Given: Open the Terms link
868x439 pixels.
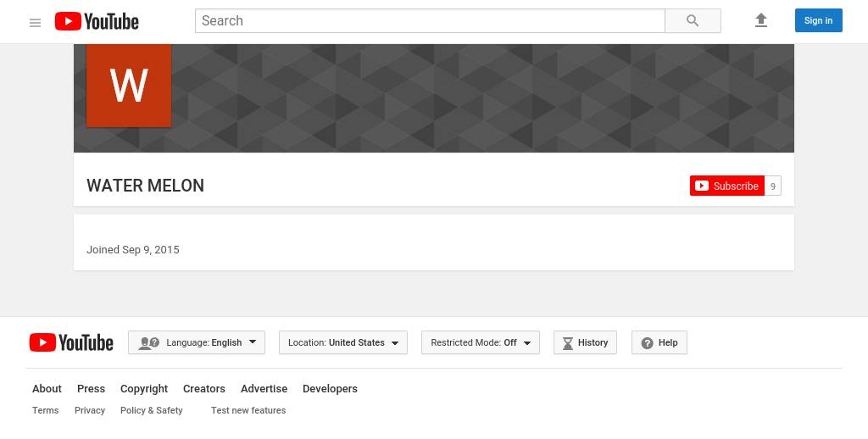Looking at the screenshot, I should pos(46,410).
